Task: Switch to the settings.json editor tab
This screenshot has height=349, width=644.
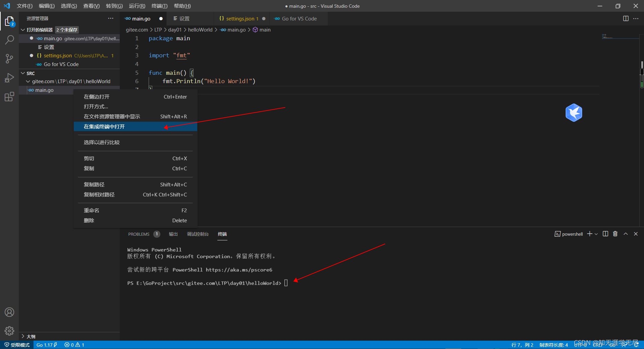Action: click(241, 19)
